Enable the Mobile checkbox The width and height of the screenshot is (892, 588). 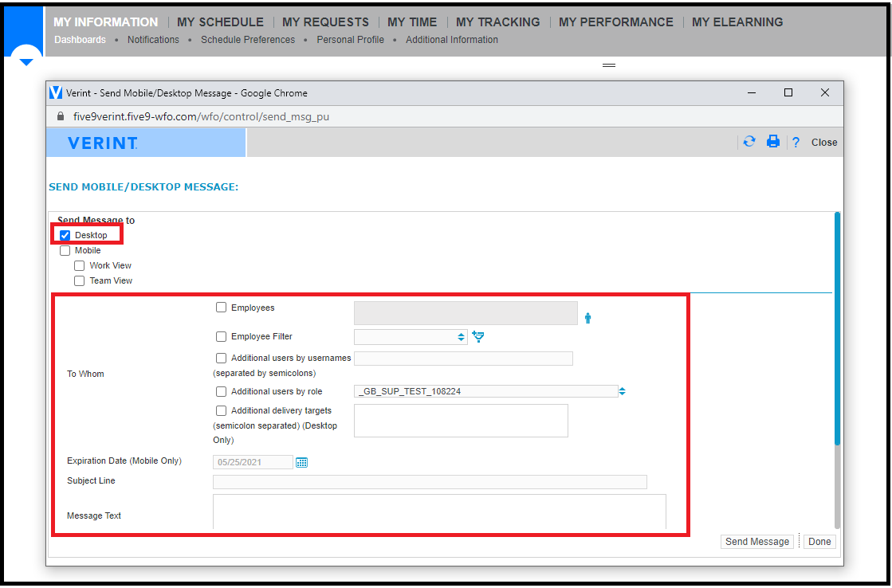click(x=65, y=251)
